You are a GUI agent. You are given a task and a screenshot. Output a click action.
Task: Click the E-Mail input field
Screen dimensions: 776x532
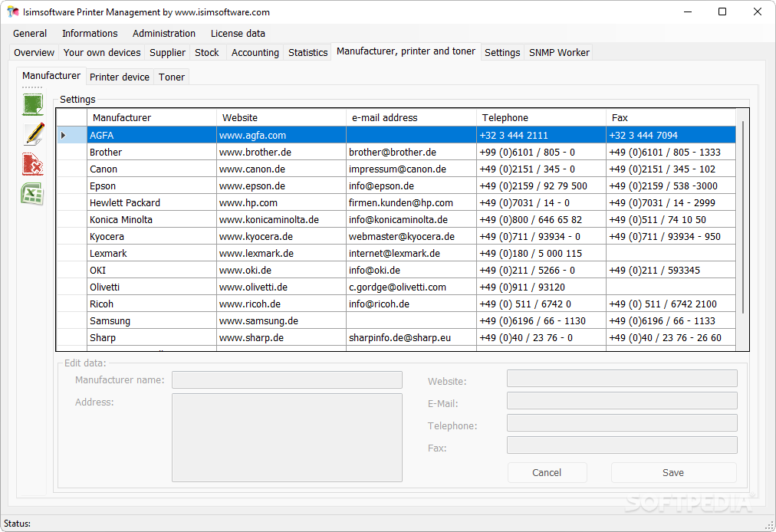pos(622,401)
